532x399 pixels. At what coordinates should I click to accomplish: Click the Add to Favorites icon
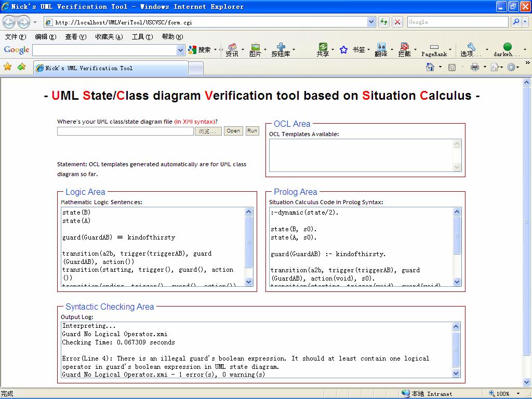pos(21,67)
